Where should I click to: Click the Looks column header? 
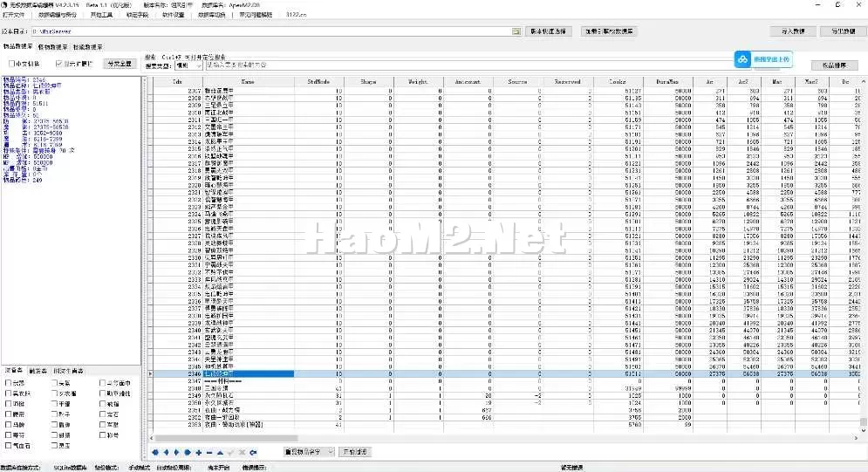point(618,81)
